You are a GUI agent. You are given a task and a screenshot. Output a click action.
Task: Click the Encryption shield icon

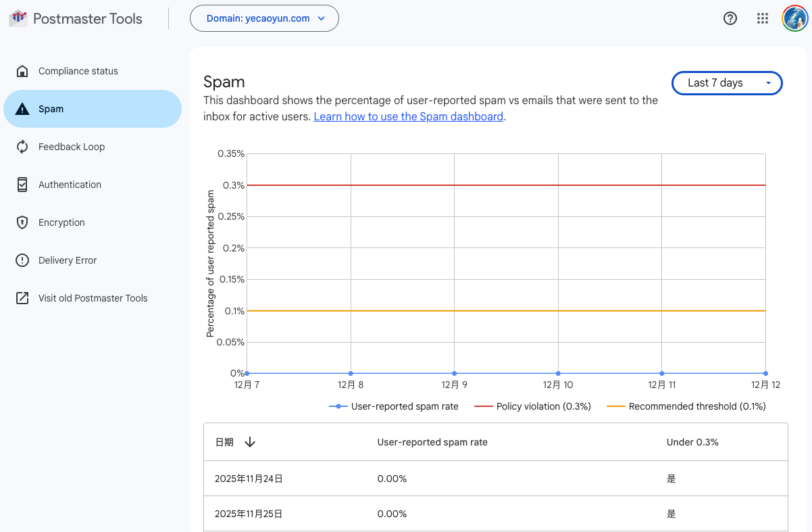(x=22, y=222)
